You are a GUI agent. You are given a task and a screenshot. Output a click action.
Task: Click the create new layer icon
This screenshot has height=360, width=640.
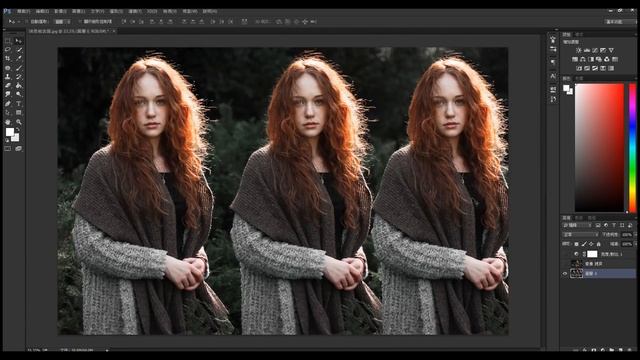click(620, 350)
